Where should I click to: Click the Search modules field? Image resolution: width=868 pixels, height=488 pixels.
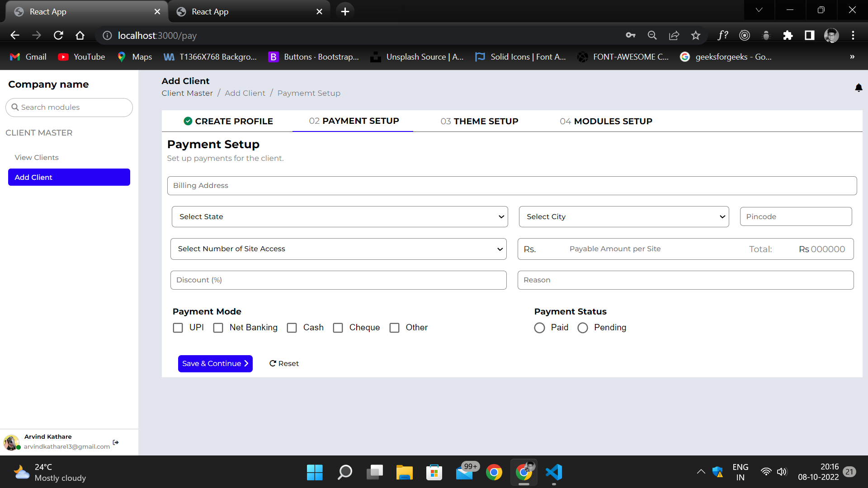tap(69, 108)
